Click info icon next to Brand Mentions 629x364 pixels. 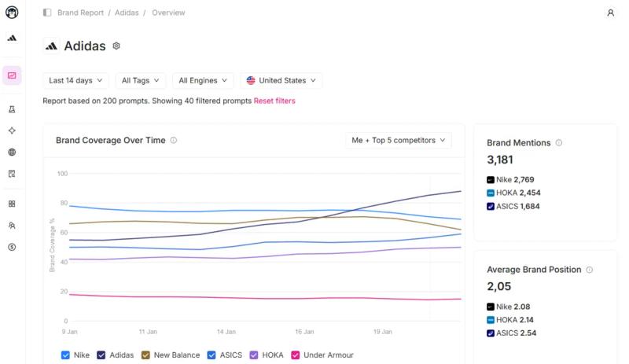[x=559, y=142]
